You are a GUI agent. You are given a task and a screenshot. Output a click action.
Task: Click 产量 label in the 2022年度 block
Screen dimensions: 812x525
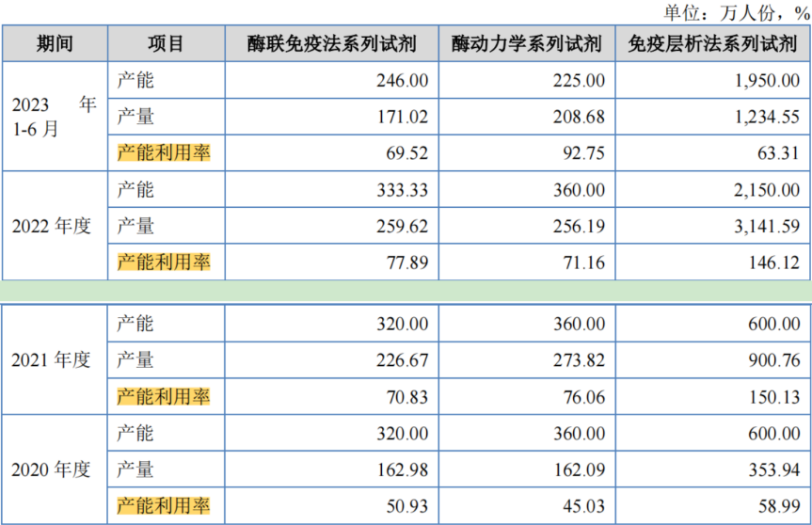135,226
